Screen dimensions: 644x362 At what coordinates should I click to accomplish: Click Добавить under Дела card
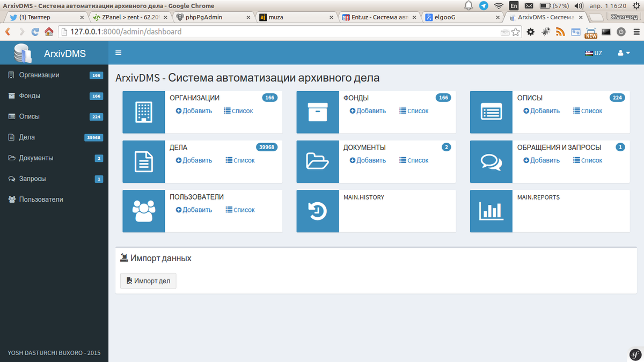[x=194, y=160]
